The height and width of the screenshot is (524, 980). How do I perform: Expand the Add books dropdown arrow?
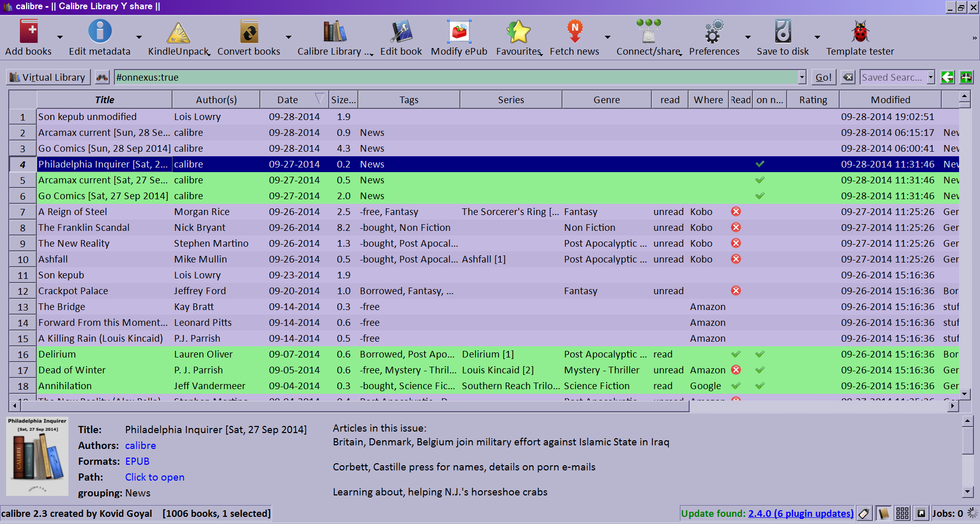(x=60, y=37)
